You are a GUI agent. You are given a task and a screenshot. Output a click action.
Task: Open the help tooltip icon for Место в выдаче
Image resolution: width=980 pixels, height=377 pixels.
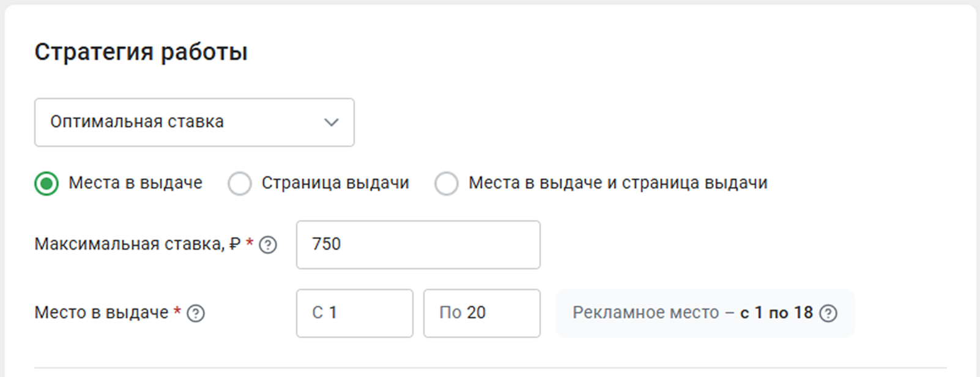pyautogui.click(x=196, y=313)
